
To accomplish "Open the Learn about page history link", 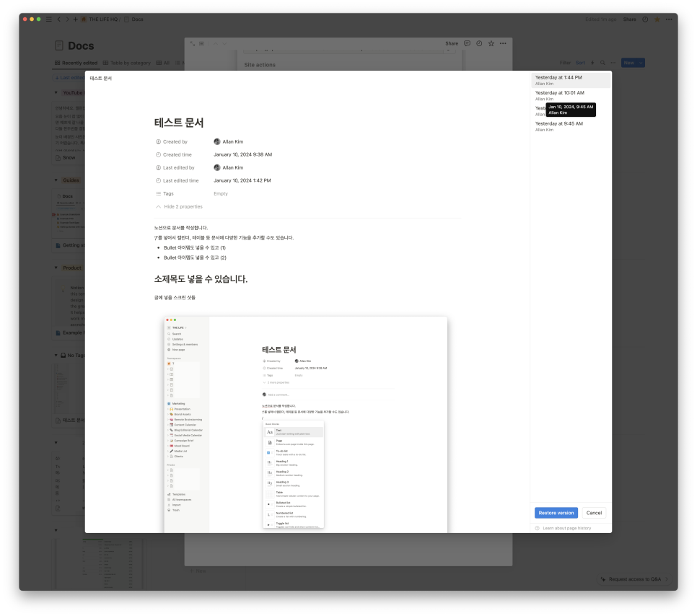I will pyautogui.click(x=566, y=528).
